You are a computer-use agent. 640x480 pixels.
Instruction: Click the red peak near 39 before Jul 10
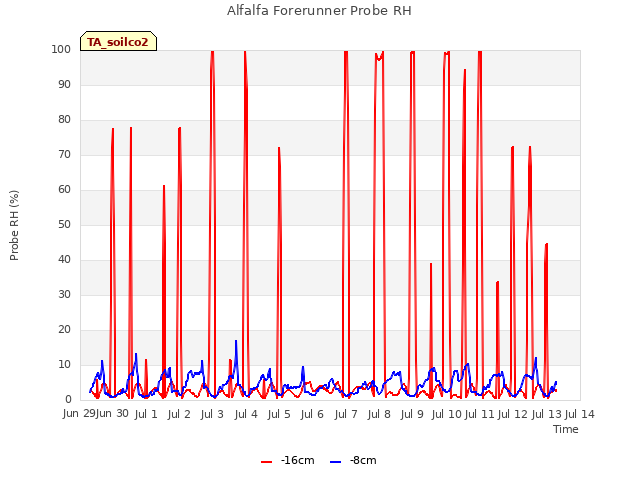[431, 264]
